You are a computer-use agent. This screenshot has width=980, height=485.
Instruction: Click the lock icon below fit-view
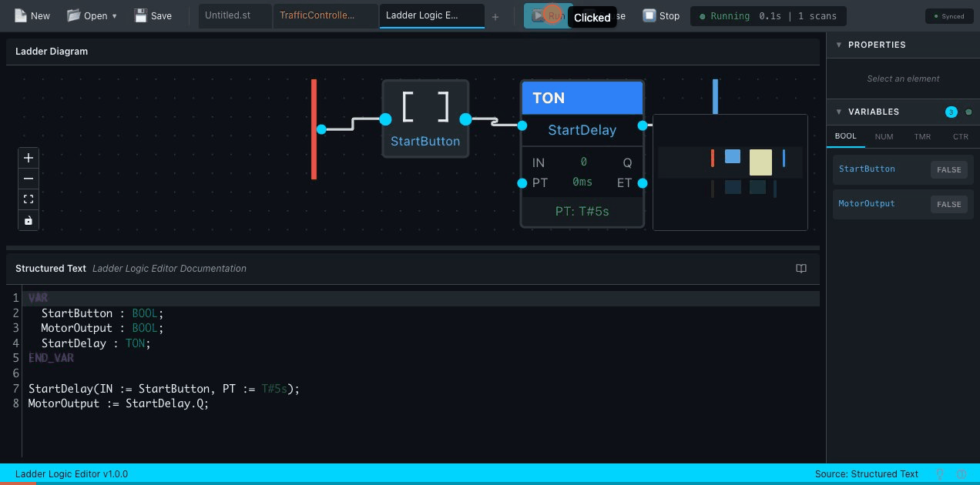(29, 220)
